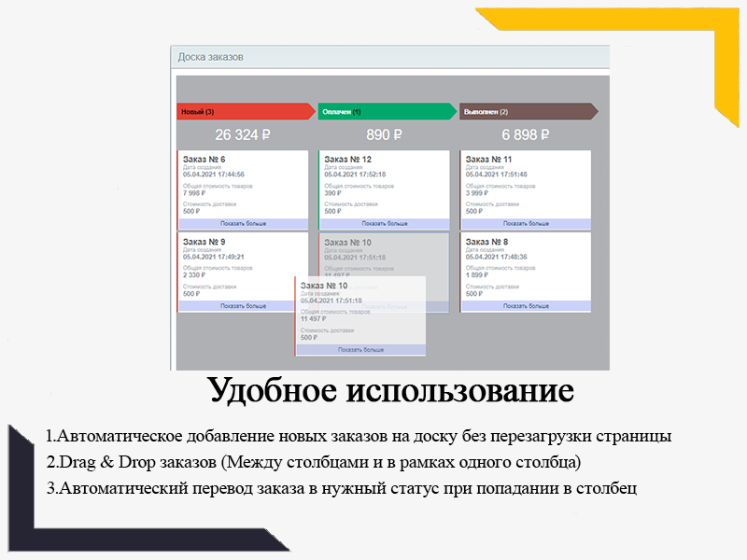Click Показать больше on the dragged floating card
Image resolution: width=747 pixels, height=560 pixels.
click(x=360, y=349)
